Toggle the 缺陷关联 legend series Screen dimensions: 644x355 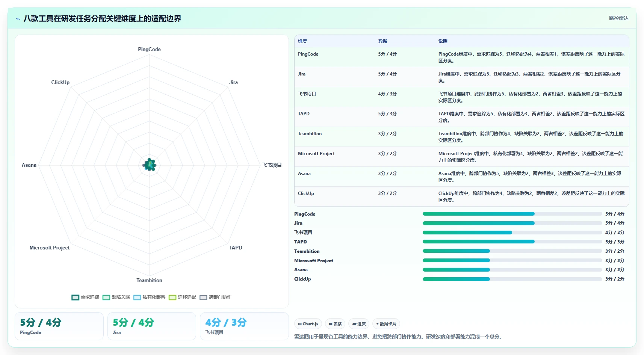pos(116,297)
